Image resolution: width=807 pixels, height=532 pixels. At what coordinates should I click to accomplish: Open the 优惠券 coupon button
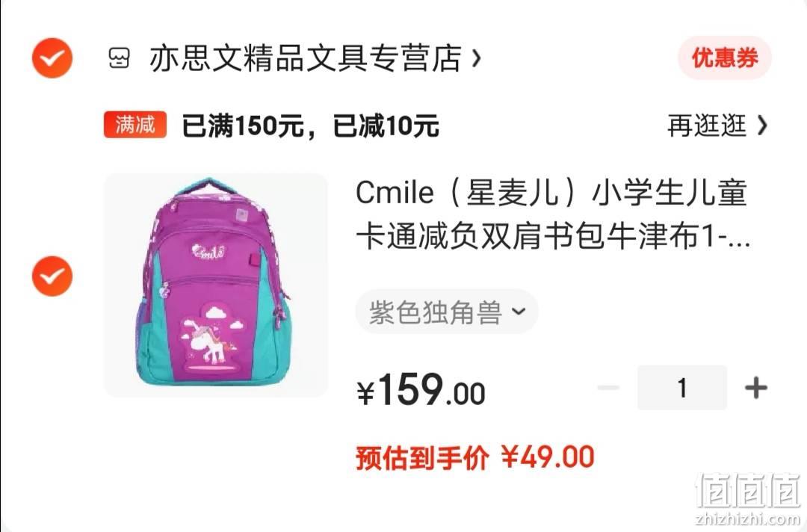click(x=724, y=58)
